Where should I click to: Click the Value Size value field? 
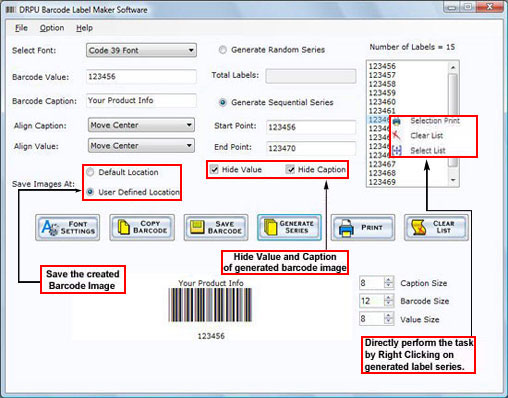point(372,319)
